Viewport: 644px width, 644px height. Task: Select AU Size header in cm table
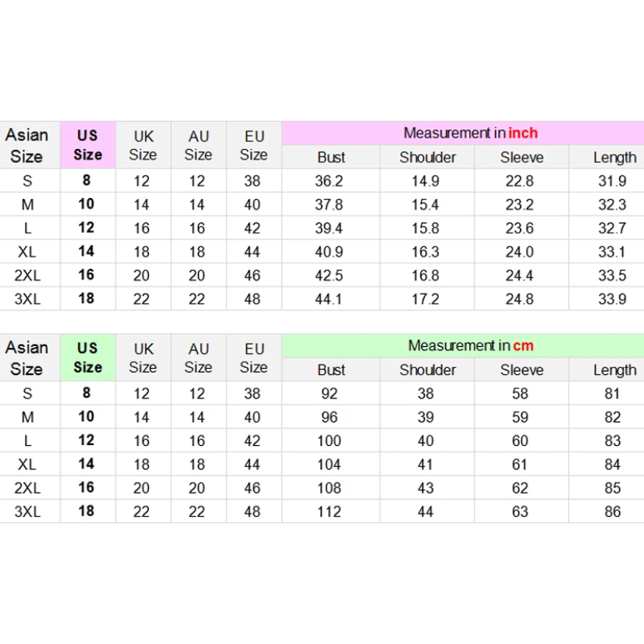pyautogui.click(x=198, y=357)
